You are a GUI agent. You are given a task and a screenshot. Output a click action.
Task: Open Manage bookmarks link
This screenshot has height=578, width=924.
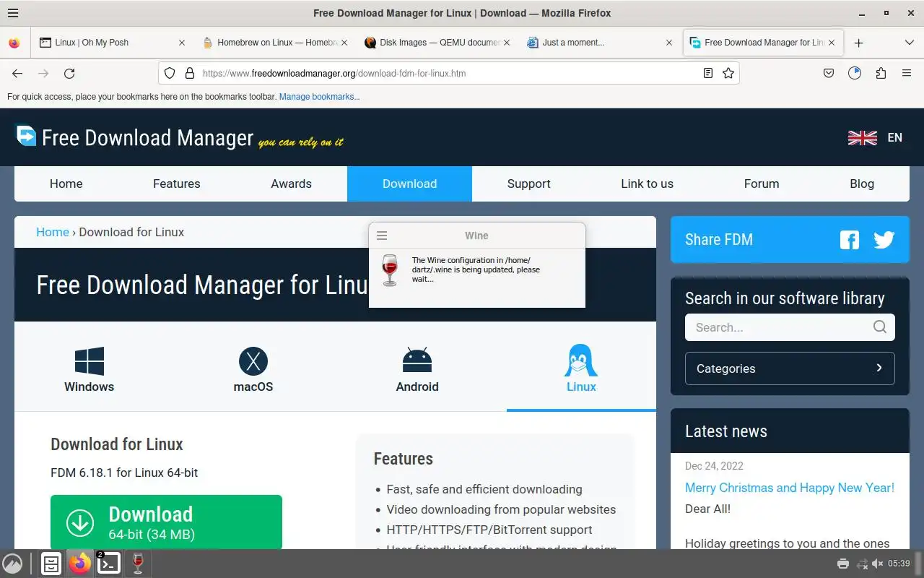coord(319,97)
